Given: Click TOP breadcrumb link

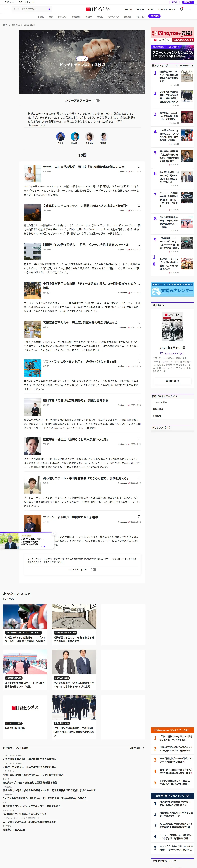Looking at the screenshot, I should (x=5, y=25).
